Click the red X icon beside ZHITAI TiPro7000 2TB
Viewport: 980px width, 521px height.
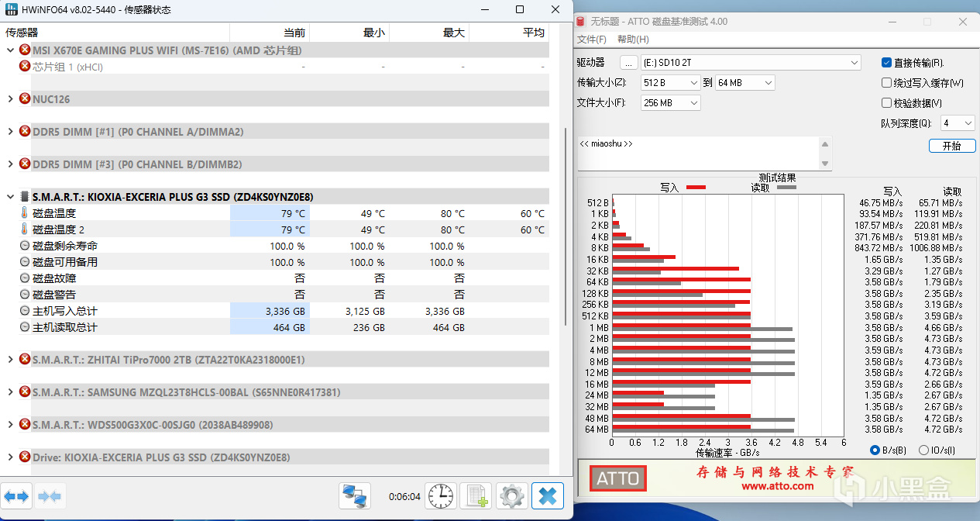coord(25,360)
